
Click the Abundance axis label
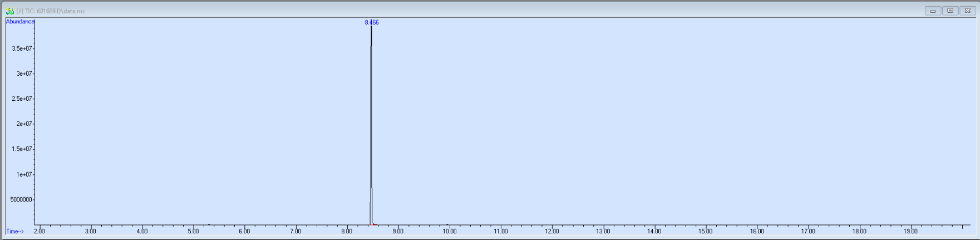20,22
